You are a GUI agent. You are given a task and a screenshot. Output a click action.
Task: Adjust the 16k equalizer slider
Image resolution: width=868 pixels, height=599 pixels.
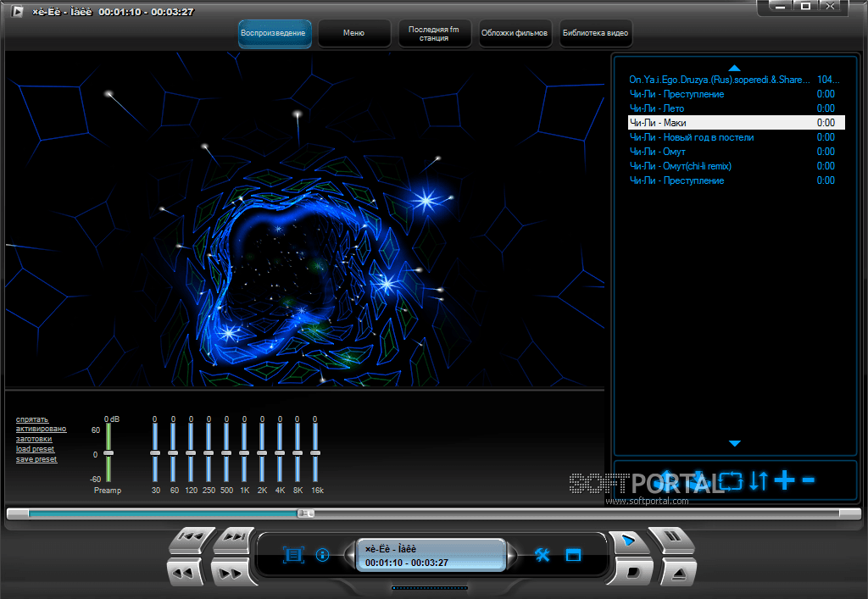[315, 453]
